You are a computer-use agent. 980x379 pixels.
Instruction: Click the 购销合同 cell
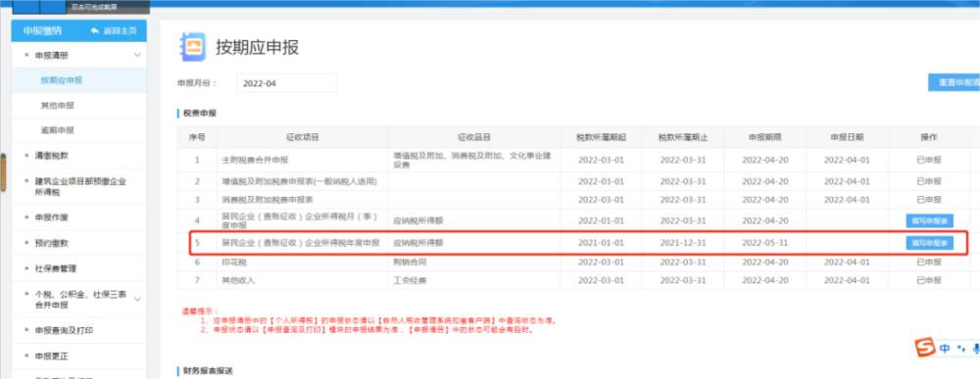click(410, 262)
